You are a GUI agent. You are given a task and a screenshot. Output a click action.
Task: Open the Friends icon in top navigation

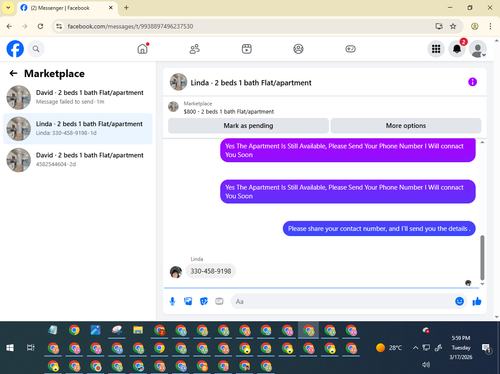[195, 49]
